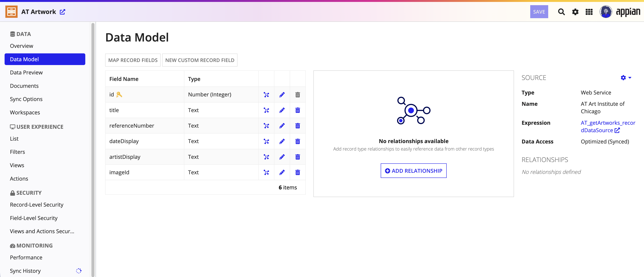This screenshot has height=277, width=644.
Task: Click the referenceNumber field name cell
Action: [145, 126]
